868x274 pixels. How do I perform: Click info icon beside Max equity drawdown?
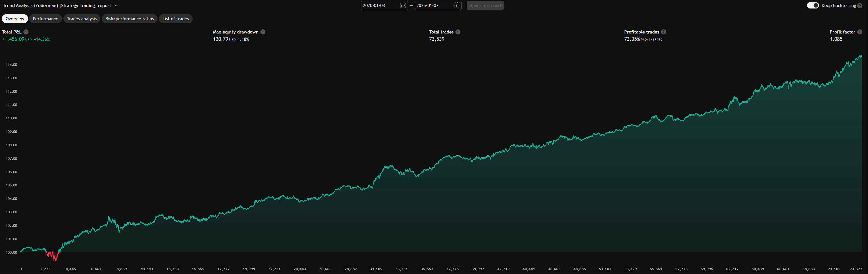tap(263, 32)
